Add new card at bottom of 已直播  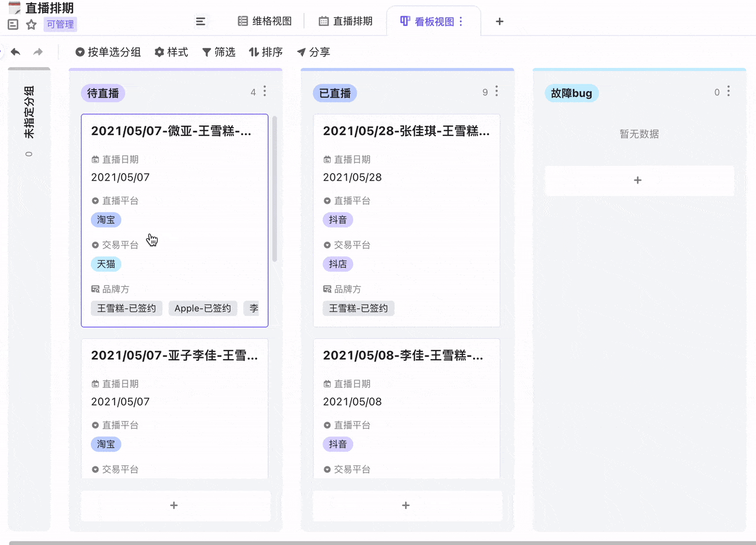coord(406,505)
